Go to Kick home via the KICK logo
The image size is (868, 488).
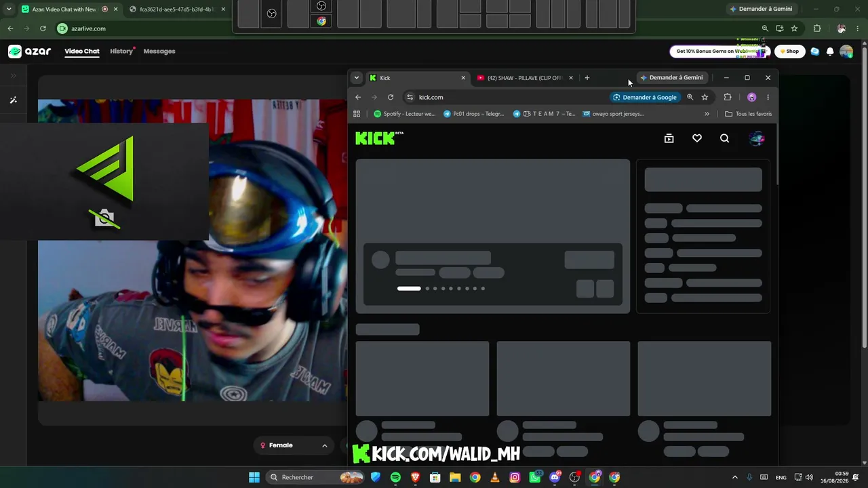pos(379,138)
